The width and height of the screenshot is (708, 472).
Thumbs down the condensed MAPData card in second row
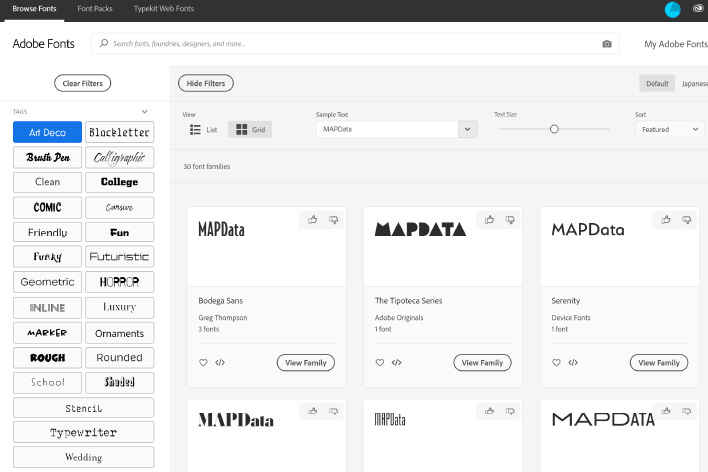(510, 411)
